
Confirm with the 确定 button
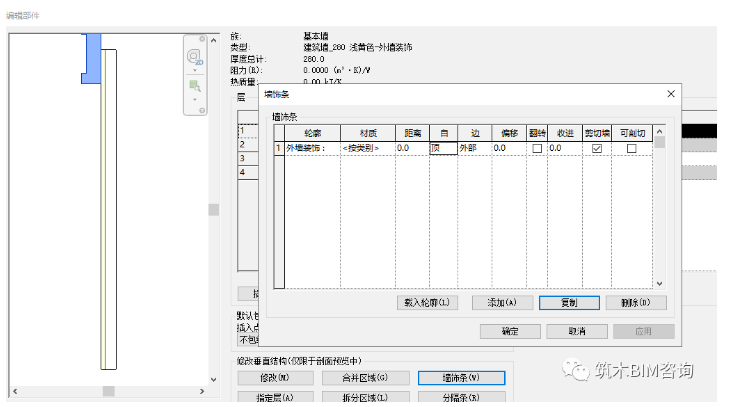[x=510, y=331]
